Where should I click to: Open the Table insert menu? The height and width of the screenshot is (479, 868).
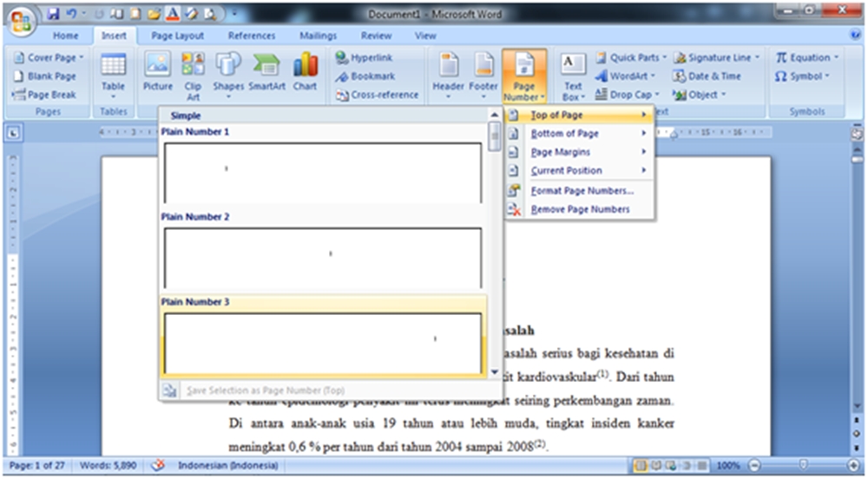[x=113, y=76]
